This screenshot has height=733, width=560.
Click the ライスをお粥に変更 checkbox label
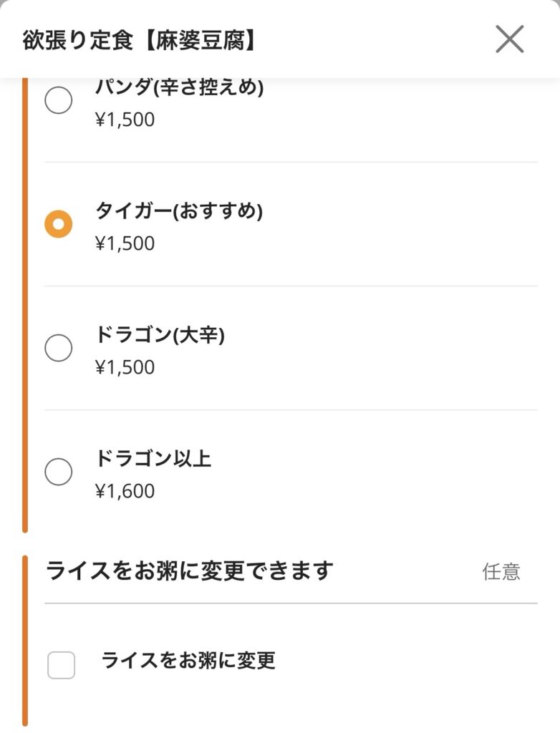click(188, 660)
